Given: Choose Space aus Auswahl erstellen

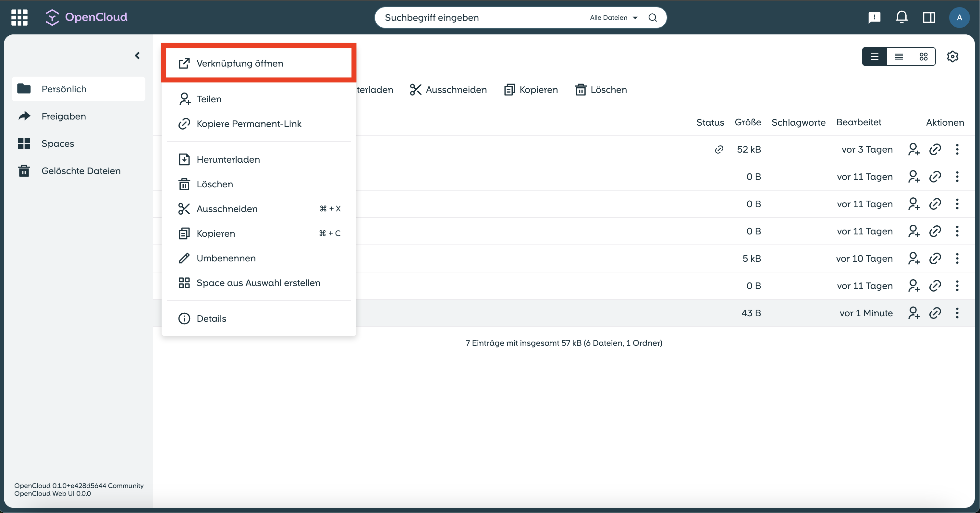Looking at the screenshot, I should point(259,283).
